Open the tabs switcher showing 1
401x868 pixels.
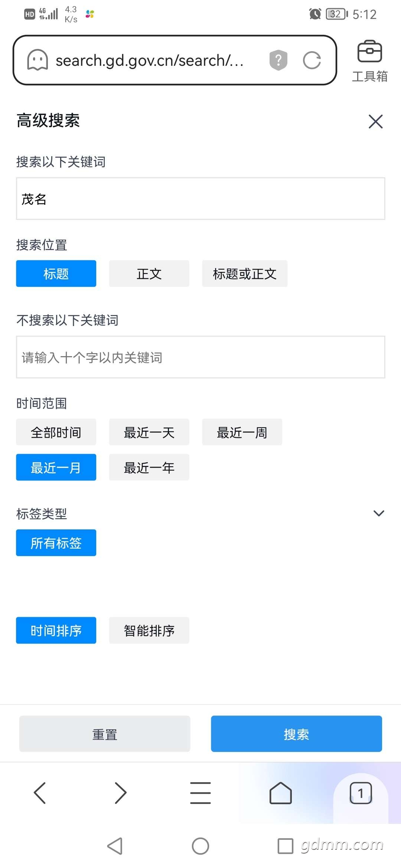pos(361,793)
